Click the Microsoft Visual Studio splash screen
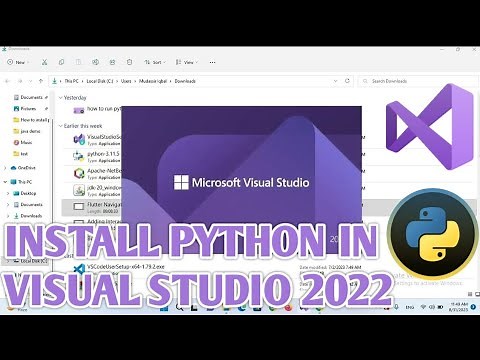The image size is (480, 360). pos(241,180)
